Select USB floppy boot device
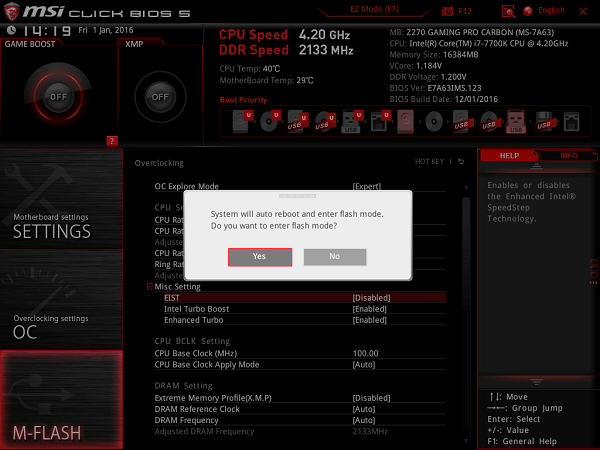Viewport: 600px width, 450px height. (544, 121)
